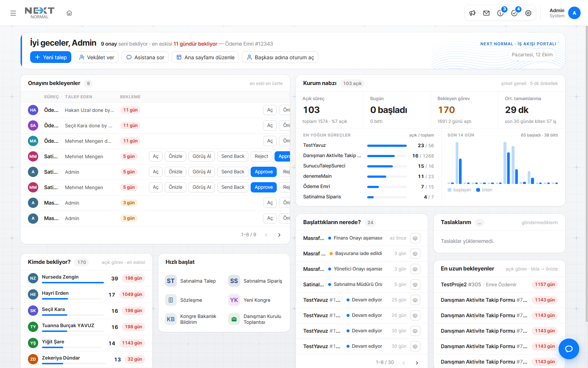Click the Pazartesi, 12 Ekim date chip
The width and height of the screenshot is (588, 368).
pyautogui.click(x=532, y=54)
